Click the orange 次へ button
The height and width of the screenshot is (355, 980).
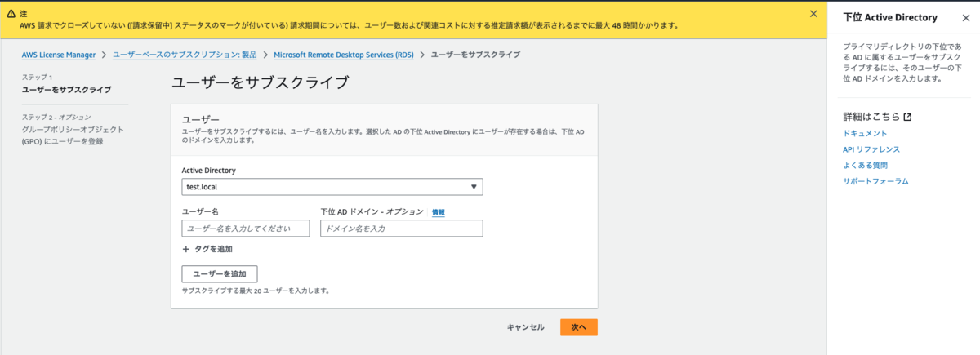(x=579, y=327)
